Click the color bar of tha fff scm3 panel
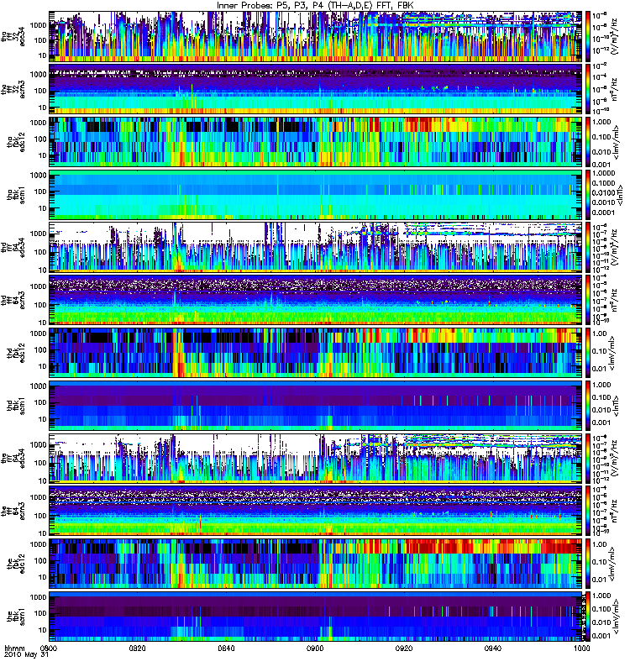 click(x=588, y=89)
